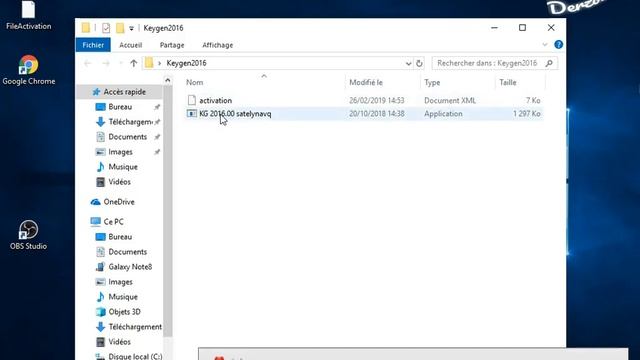Viewport: 640px width, 360px height.
Task: Minimize the Keygen2016 window
Action: [x=494, y=28]
